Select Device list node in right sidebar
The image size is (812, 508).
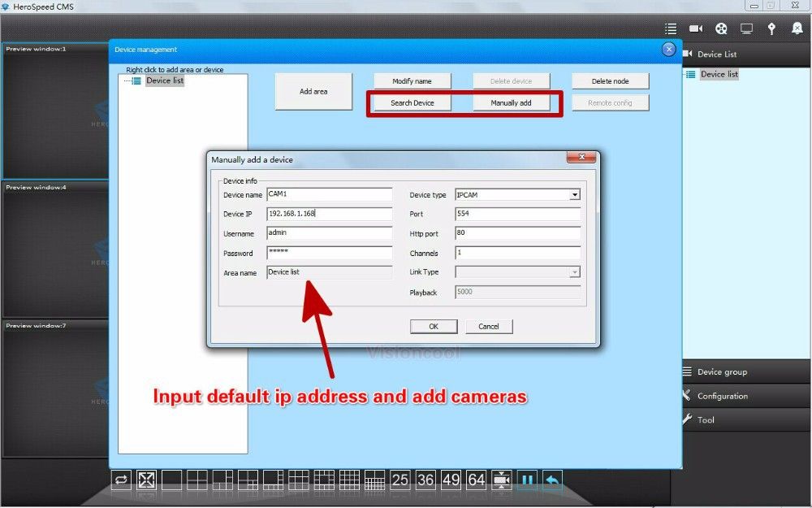(x=719, y=74)
